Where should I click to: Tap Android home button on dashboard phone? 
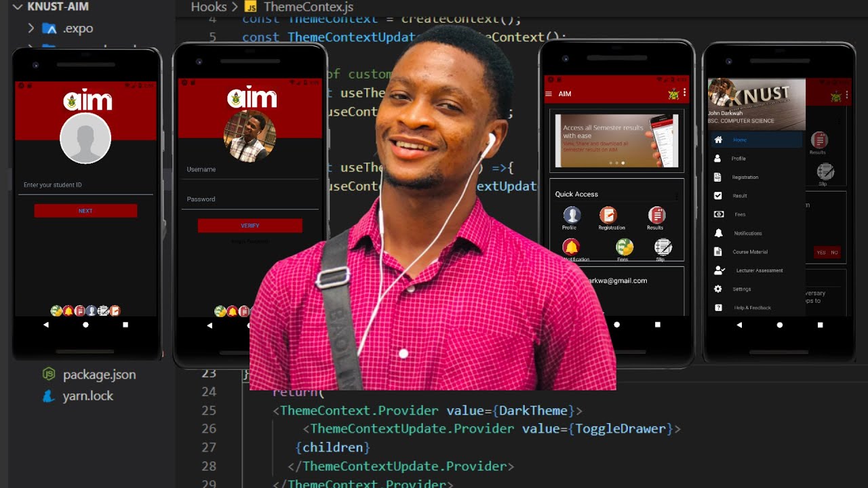(616, 325)
